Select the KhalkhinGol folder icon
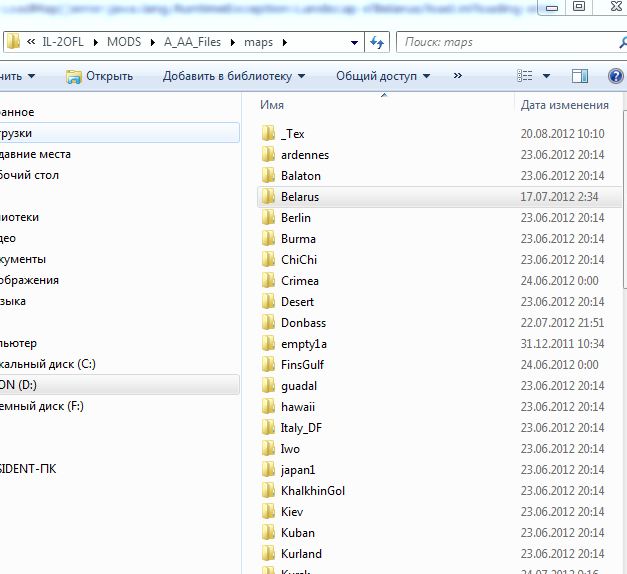 click(268, 490)
